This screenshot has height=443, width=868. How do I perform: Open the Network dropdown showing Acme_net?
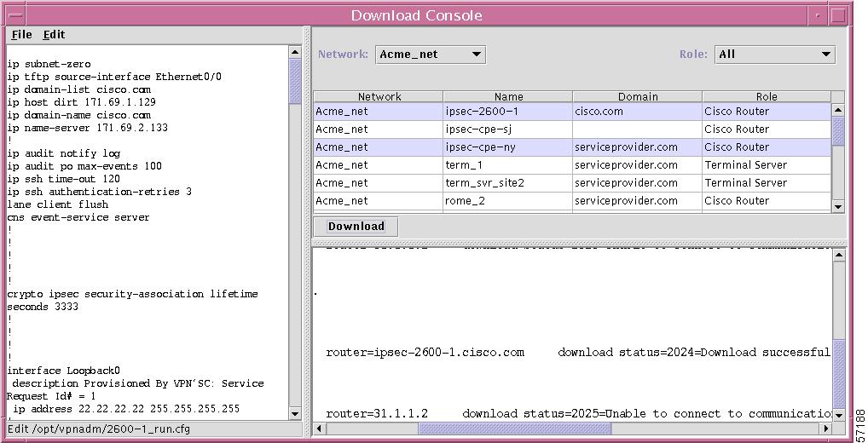point(431,55)
